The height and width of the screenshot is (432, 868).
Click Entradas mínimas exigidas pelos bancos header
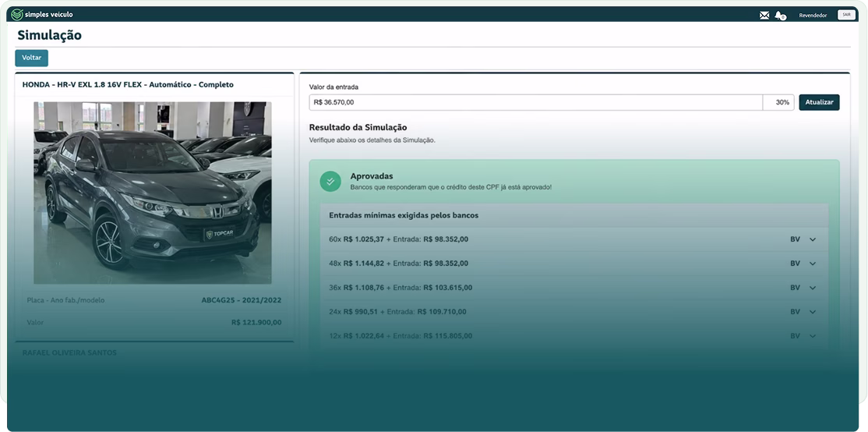click(404, 215)
